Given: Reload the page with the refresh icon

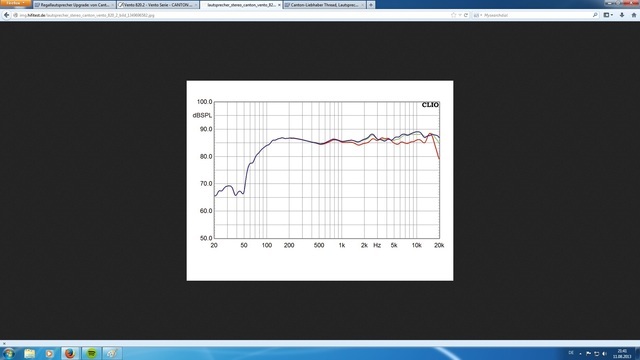Looking at the screenshot, I should (466, 15).
